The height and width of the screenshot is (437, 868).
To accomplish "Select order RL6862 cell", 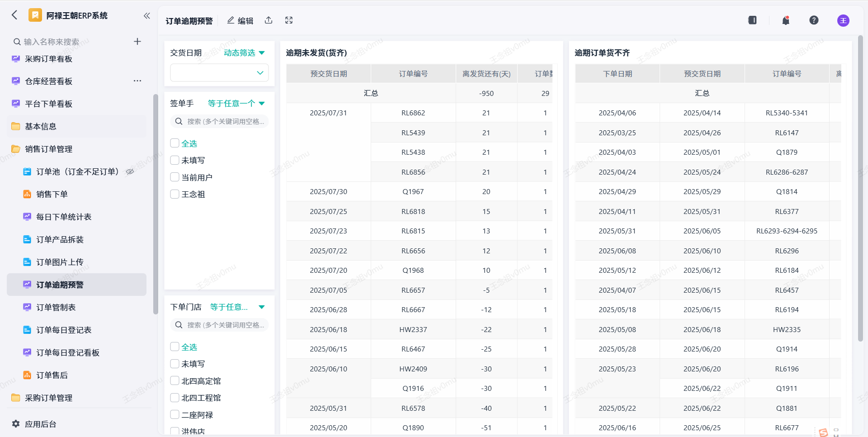I will [x=413, y=113].
